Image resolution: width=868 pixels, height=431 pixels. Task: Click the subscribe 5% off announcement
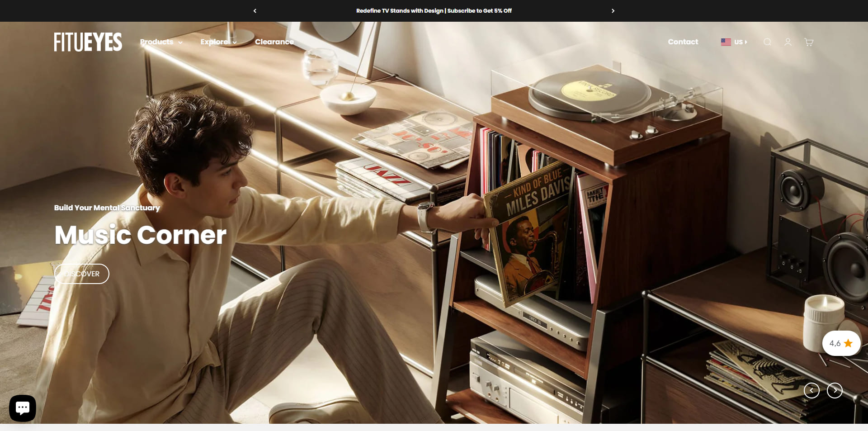[434, 11]
